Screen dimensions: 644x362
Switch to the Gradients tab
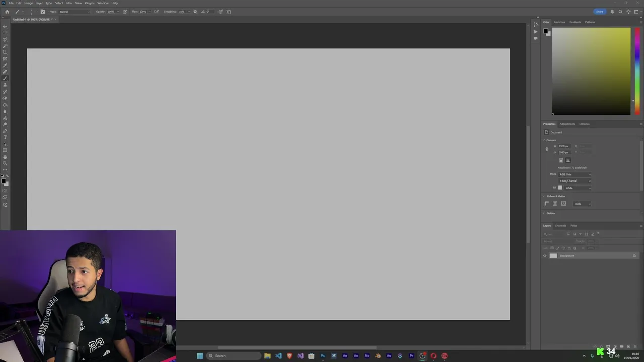click(575, 22)
